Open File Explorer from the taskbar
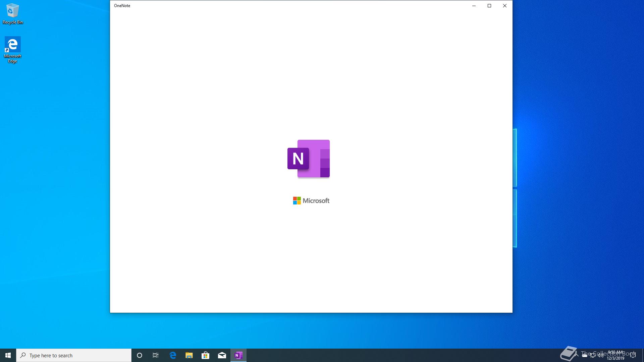The image size is (644, 362). click(x=189, y=355)
